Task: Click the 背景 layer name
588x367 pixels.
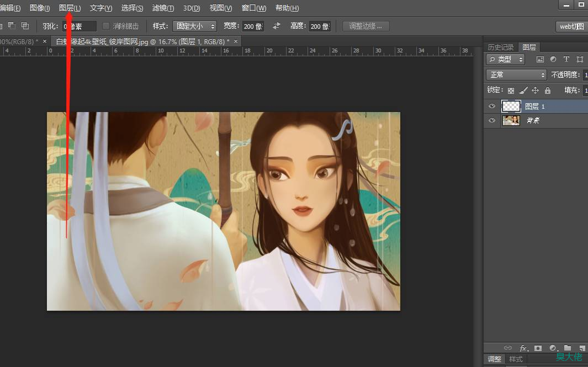Action: click(533, 120)
